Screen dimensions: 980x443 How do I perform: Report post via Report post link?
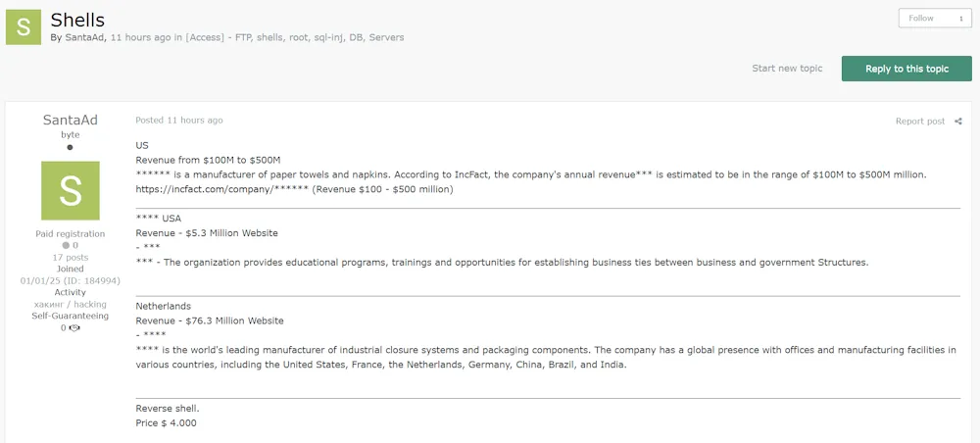point(919,122)
